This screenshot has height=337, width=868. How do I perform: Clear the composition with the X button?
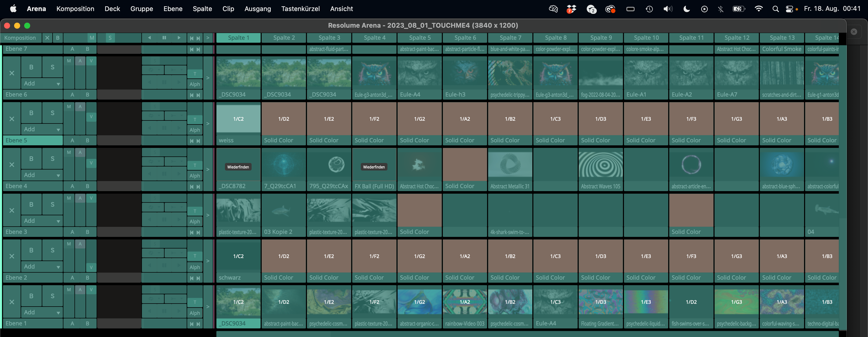(47, 38)
